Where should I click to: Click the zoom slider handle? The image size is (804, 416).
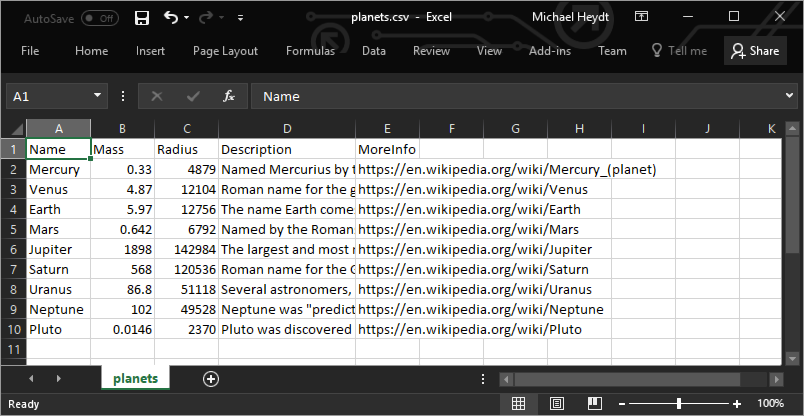[678, 403]
